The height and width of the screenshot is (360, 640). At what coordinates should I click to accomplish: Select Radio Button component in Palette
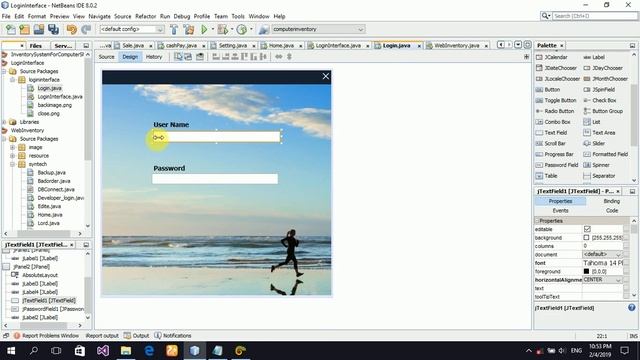pos(555,111)
